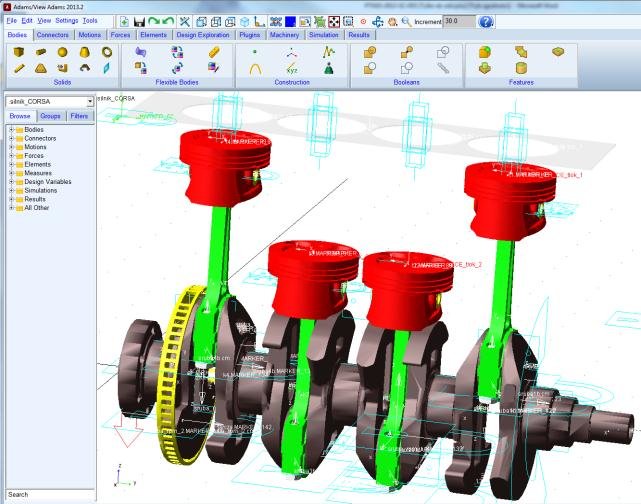
Task: Expand the Forces tree folder
Action: (x=12, y=156)
